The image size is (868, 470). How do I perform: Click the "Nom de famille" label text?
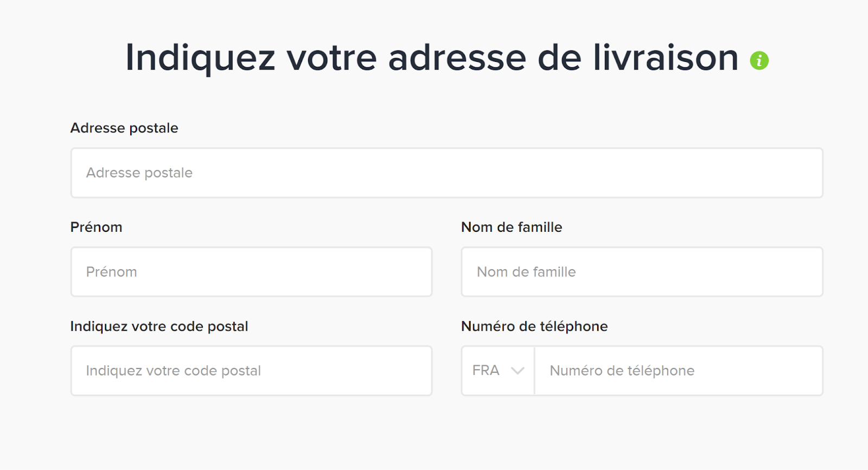tap(512, 227)
